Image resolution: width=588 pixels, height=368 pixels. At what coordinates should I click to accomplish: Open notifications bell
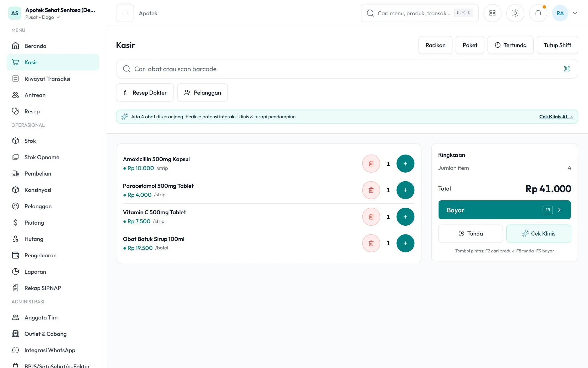538,13
